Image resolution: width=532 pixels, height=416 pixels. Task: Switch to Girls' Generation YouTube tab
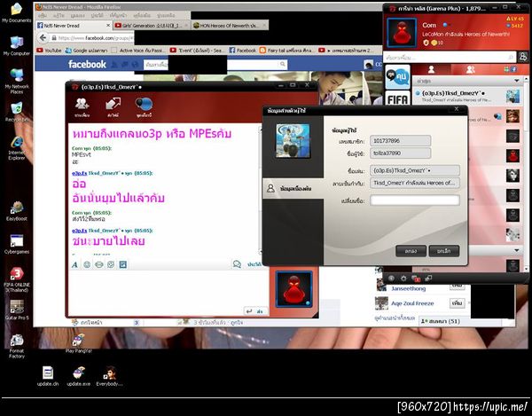pos(152,26)
